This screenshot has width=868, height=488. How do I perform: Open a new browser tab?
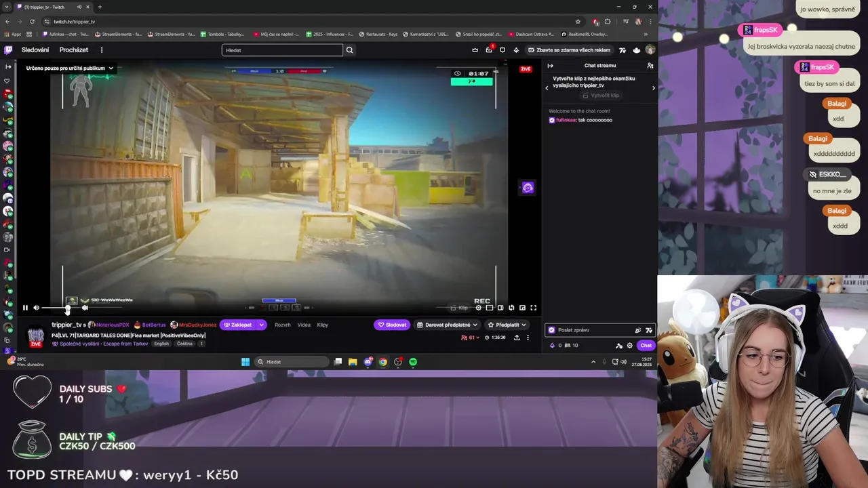tap(100, 7)
